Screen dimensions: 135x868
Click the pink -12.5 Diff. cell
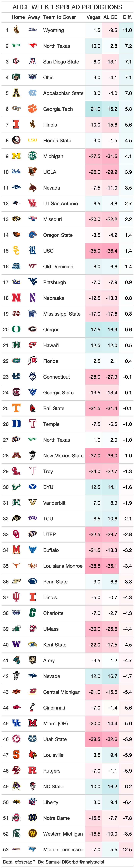127,849
